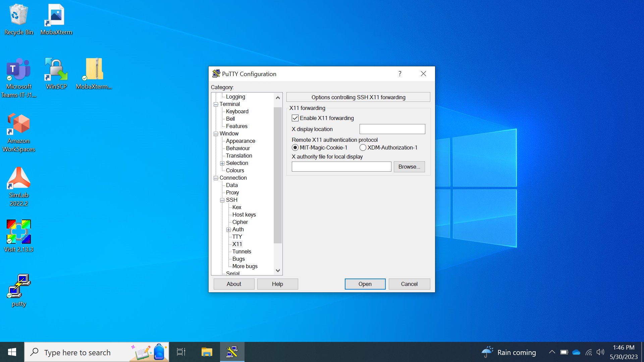This screenshot has width=644, height=362.
Task: Expand the Selection tree node
Action: tap(222, 163)
